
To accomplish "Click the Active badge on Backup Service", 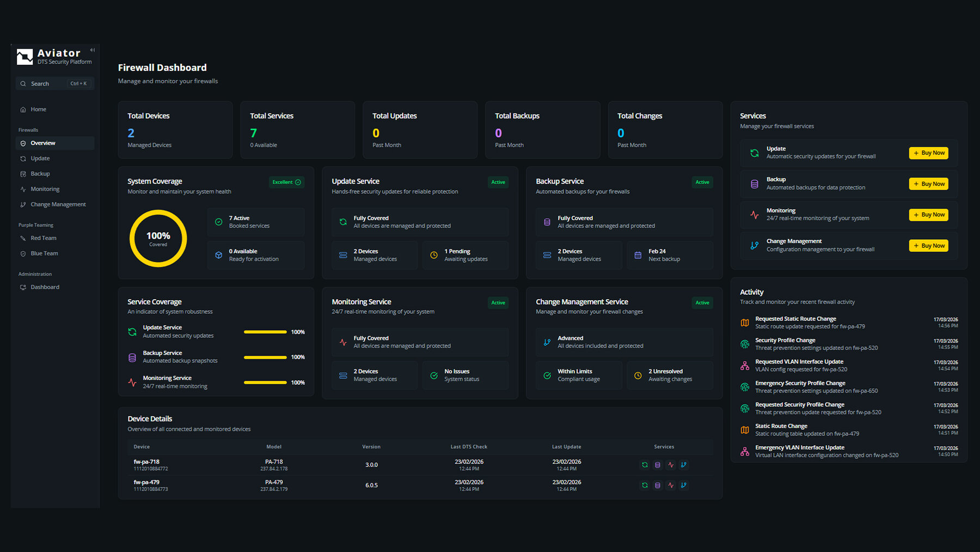I will pyautogui.click(x=702, y=182).
